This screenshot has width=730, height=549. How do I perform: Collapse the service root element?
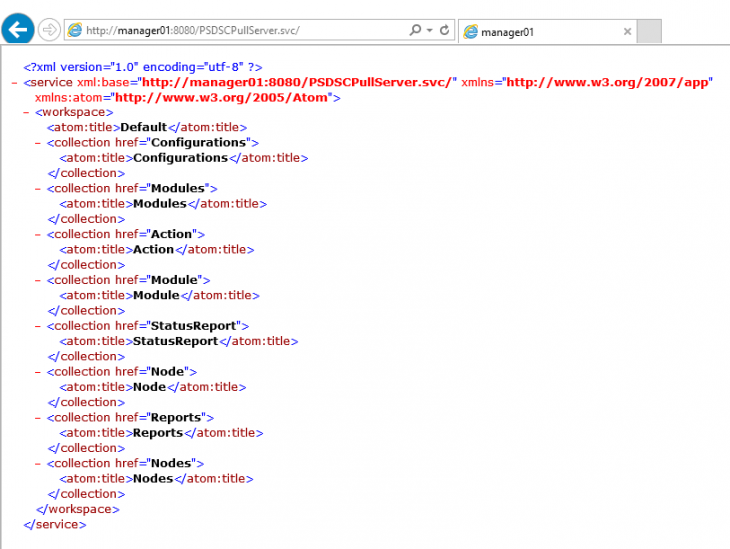(14, 83)
